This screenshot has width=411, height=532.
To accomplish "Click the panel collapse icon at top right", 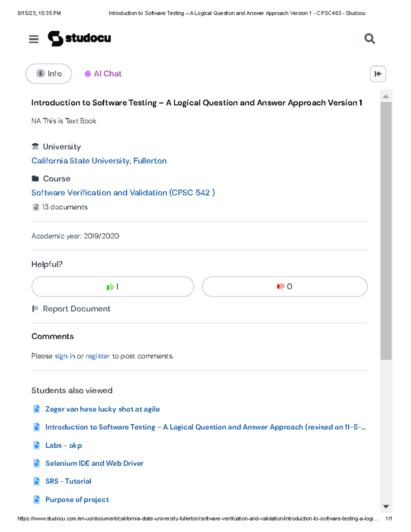I will coord(378,74).
